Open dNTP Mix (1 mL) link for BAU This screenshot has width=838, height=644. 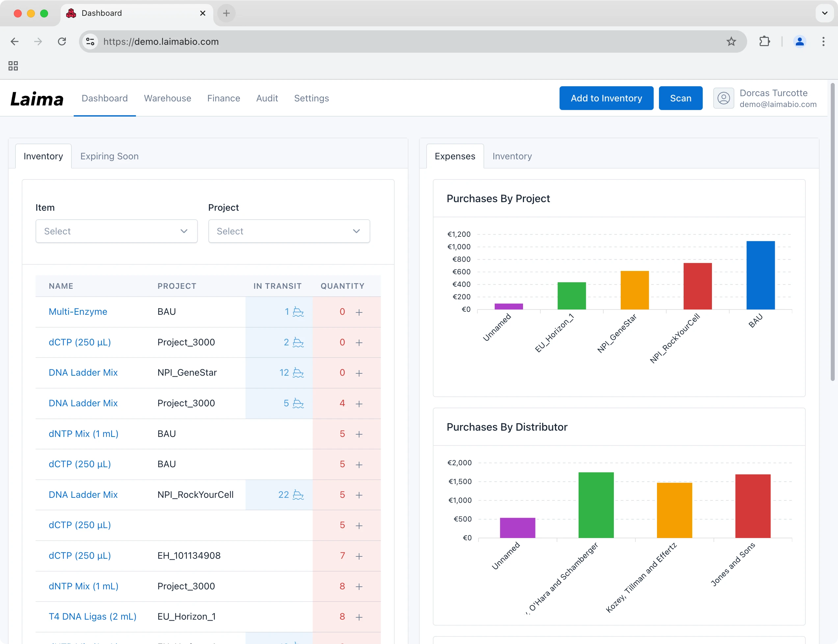[x=84, y=434]
